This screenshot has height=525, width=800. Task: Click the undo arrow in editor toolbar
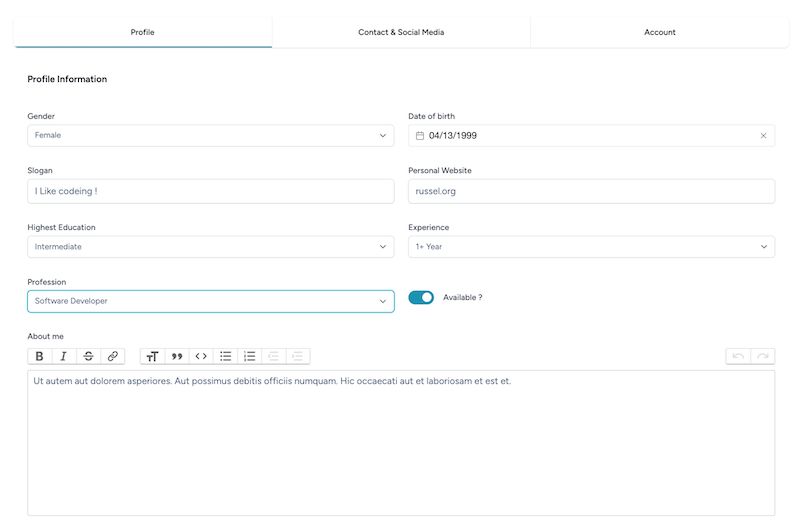pyautogui.click(x=738, y=356)
